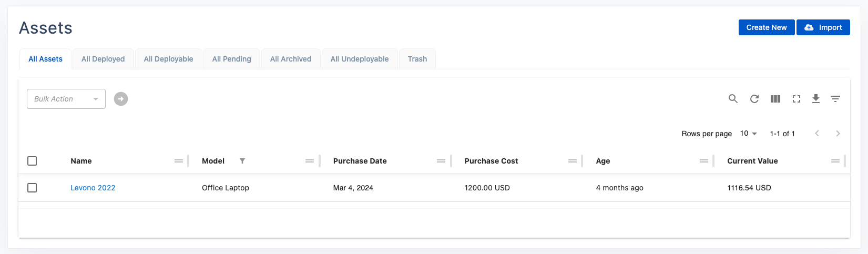Open the table search icon
Image resolution: width=868 pixels, height=254 pixels.
click(x=733, y=99)
